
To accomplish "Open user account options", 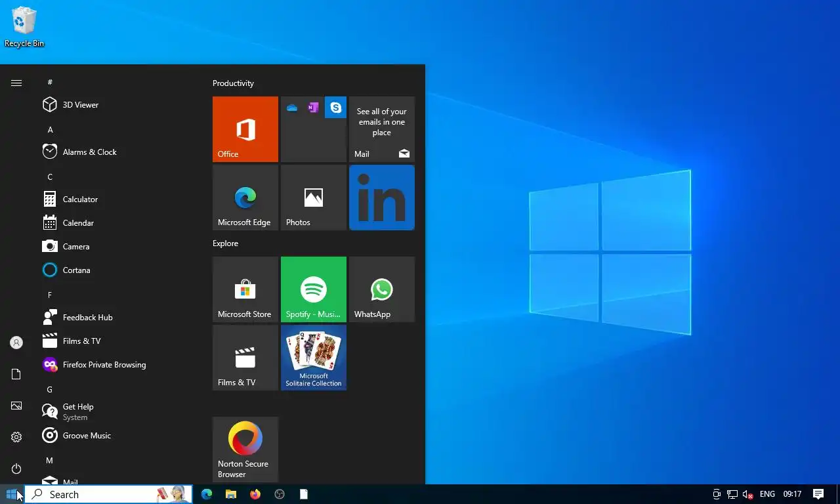I will coord(16,343).
